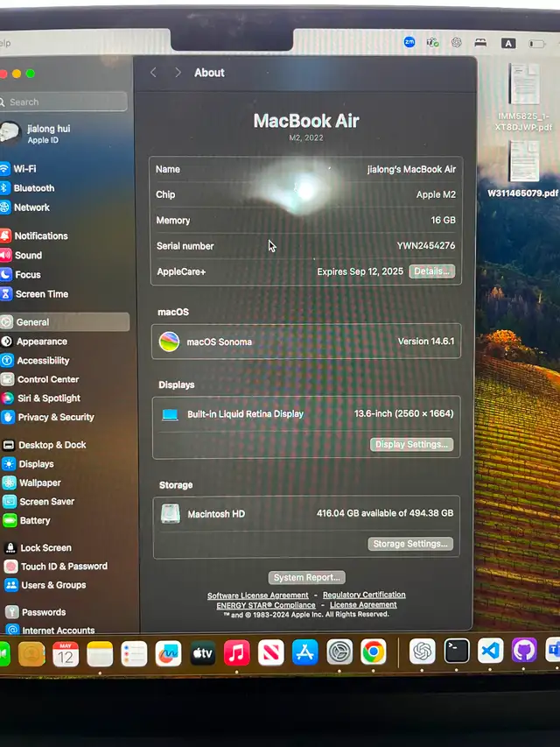Launch Visual Studio Code from Dock

click(491, 651)
